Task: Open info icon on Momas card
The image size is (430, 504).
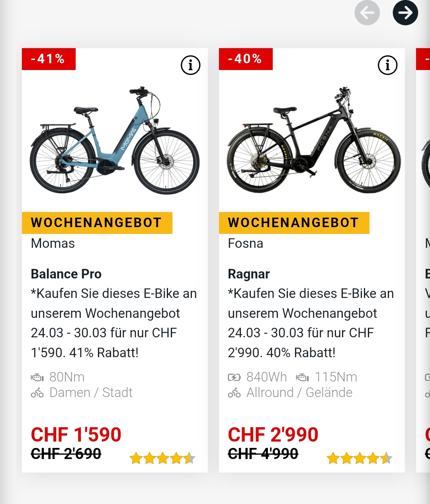Action: tap(190, 65)
